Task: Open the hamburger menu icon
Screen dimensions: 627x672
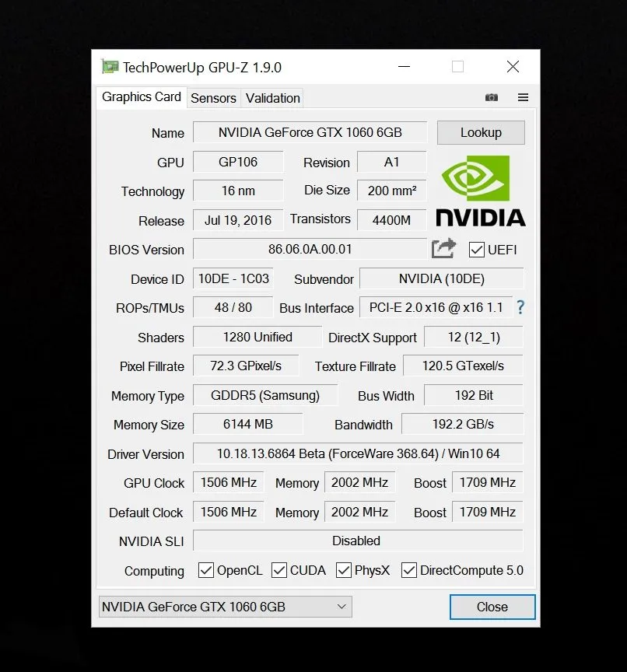Action: (x=523, y=97)
